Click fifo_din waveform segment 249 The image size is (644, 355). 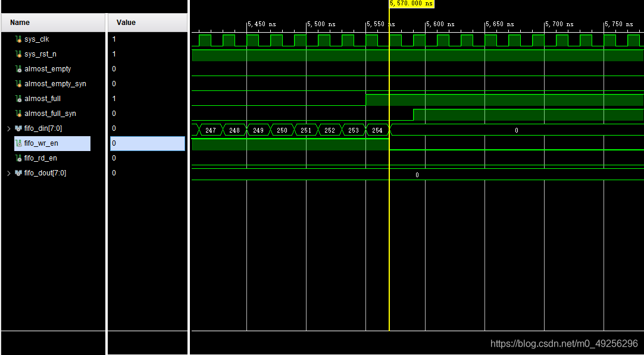(258, 130)
